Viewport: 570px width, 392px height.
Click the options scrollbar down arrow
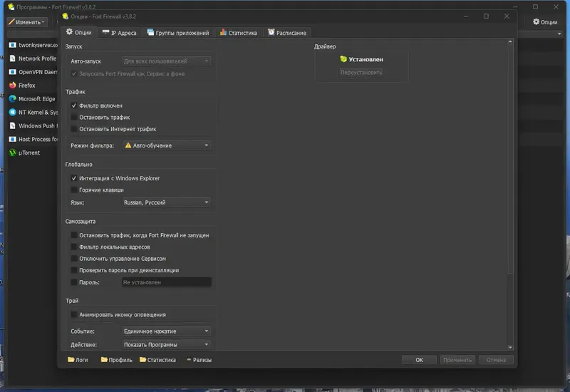pyautogui.click(x=510, y=347)
